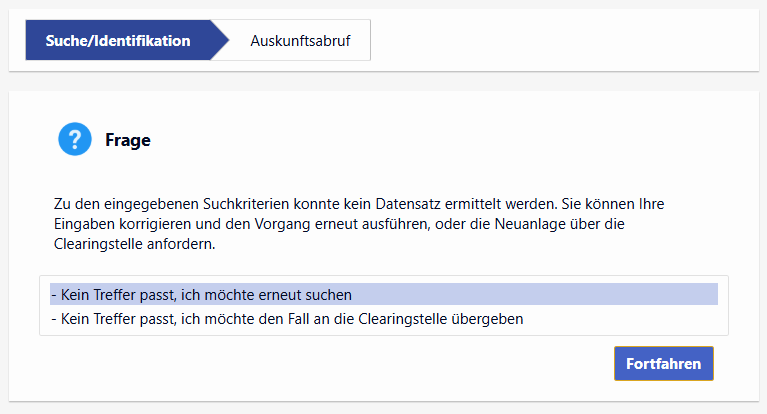The height and width of the screenshot is (414, 767).
Task: Switch to the Auskunftsabruf step
Action: tap(300, 41)
